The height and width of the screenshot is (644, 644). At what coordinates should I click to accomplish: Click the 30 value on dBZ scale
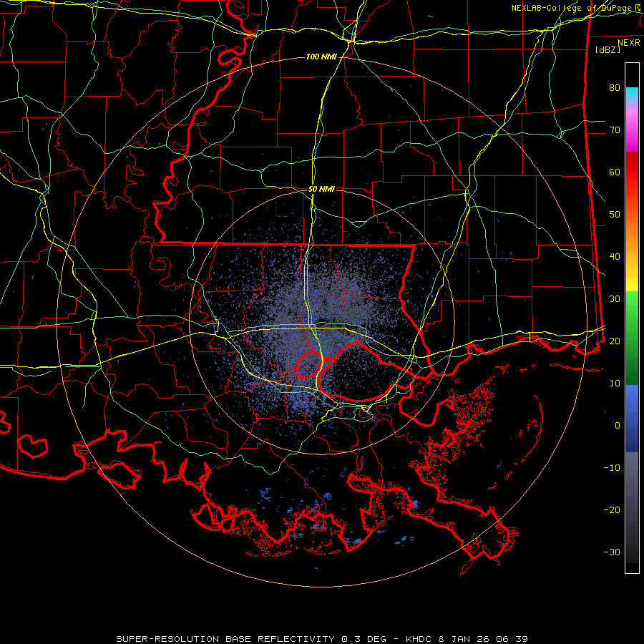[615, 298]
